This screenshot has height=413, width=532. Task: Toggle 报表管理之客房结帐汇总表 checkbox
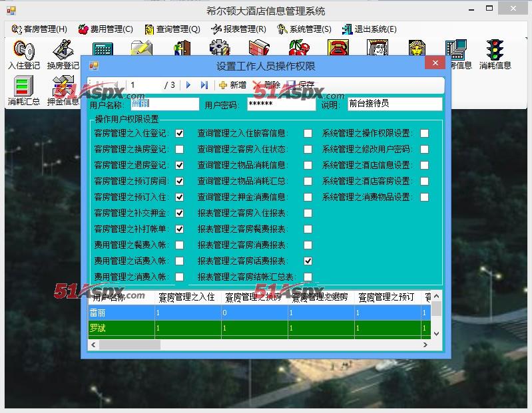pyautogui.click(x=308, y=277)
